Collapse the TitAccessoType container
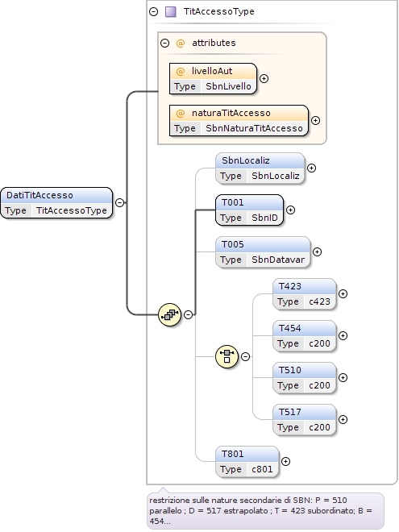Image resolution: width=399 pixels, height=532 pixels. pyautogui.click(x=153, y=12)
